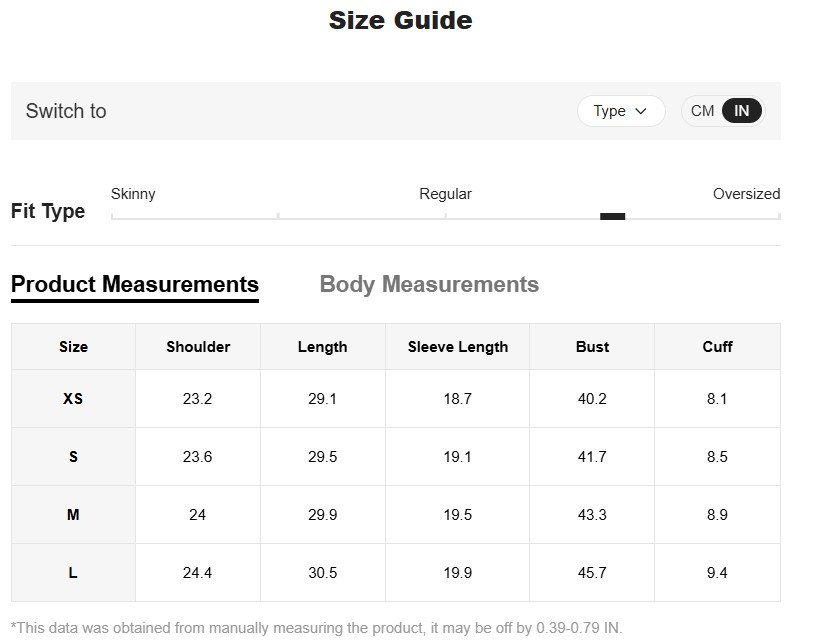
Task: Click the Size Guide heading
Action: [x=400, y=20]
